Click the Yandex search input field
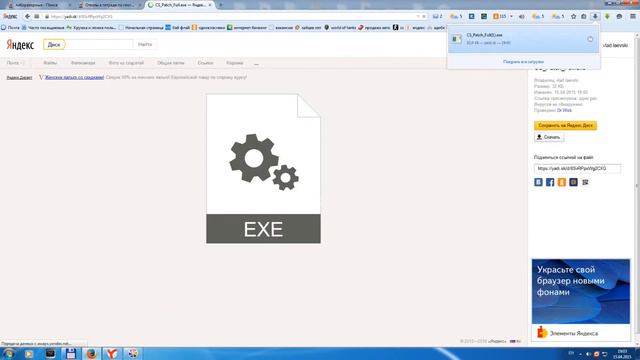Image resolution: width=640 pixels, height=360 pixels. click(99, 44)
